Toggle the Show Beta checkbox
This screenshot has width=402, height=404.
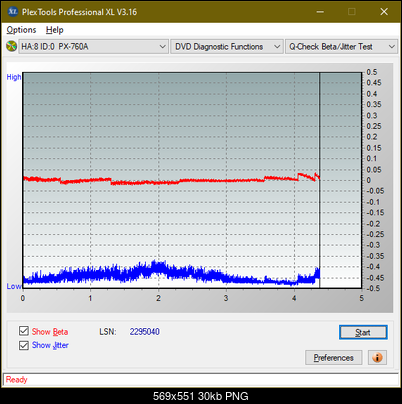pos(24,331)
